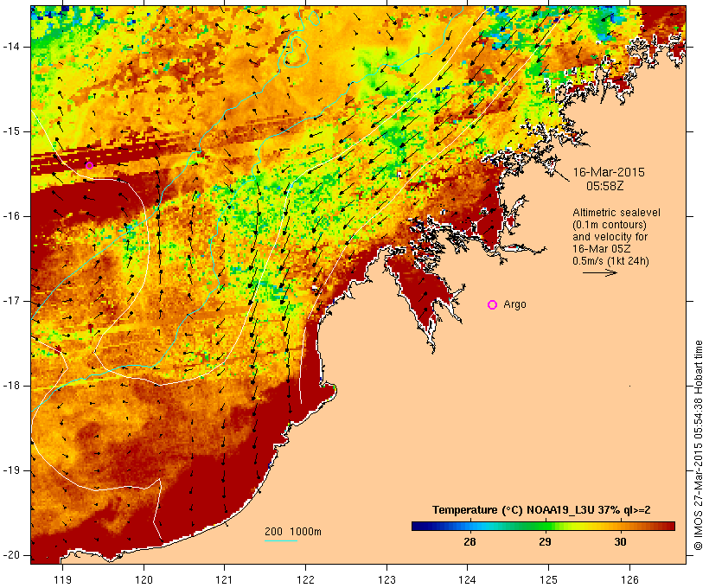Click the 122 longitude axis label

(x=306, y=579)
